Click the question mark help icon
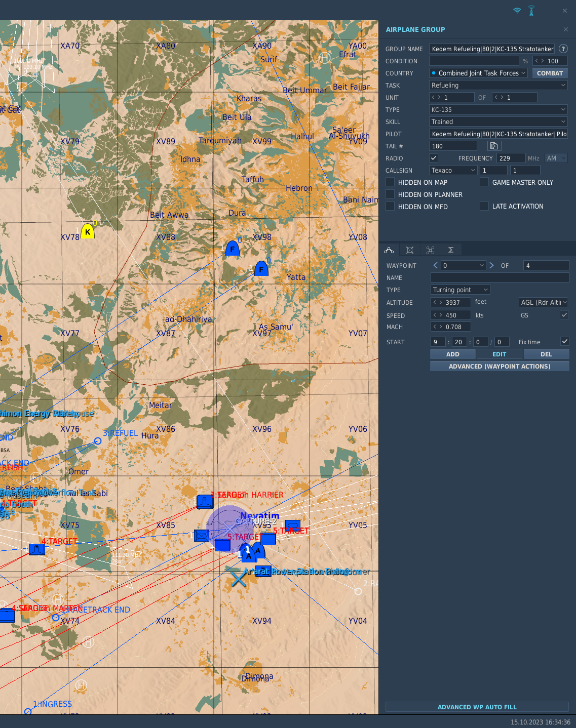576x728 pixels. (563, 49)
